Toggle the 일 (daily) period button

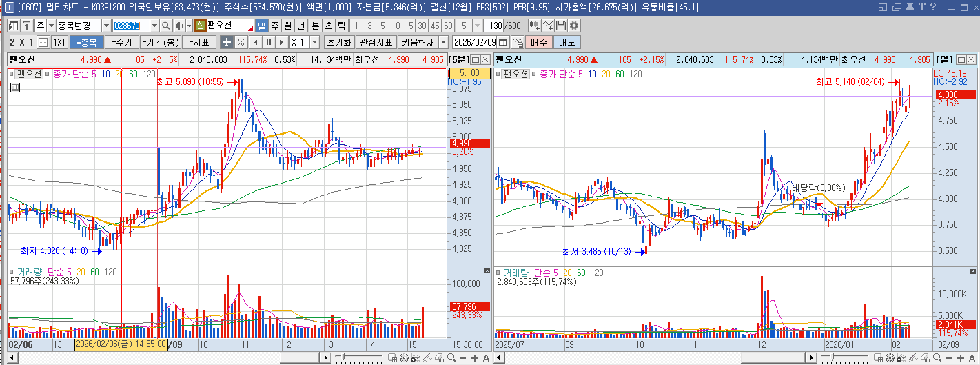click(262, 26)
